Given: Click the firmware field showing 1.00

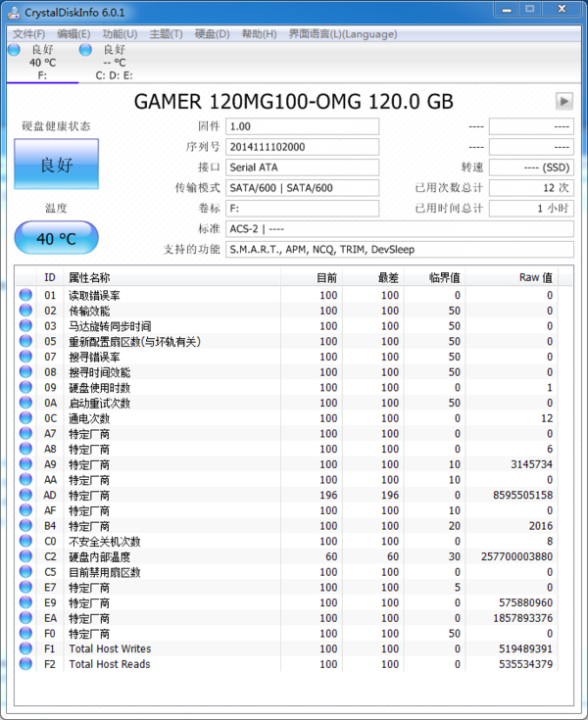Looking at the screenshot, I should click(302, 126).
